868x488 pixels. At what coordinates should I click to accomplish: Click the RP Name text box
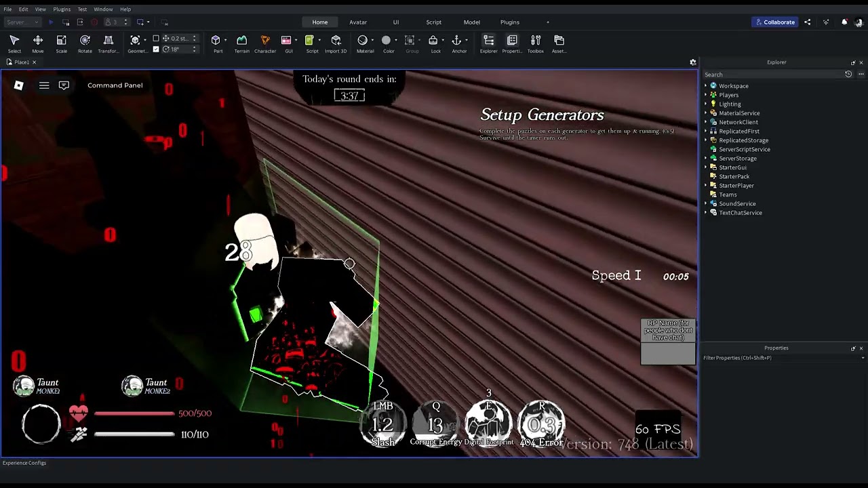click(668, 354)
